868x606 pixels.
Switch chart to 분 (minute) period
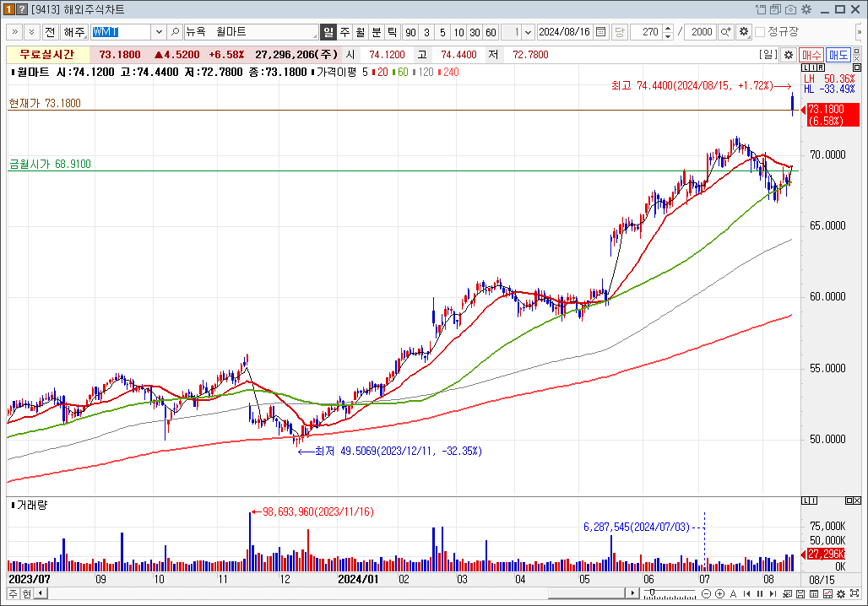[x=377, y=32]
